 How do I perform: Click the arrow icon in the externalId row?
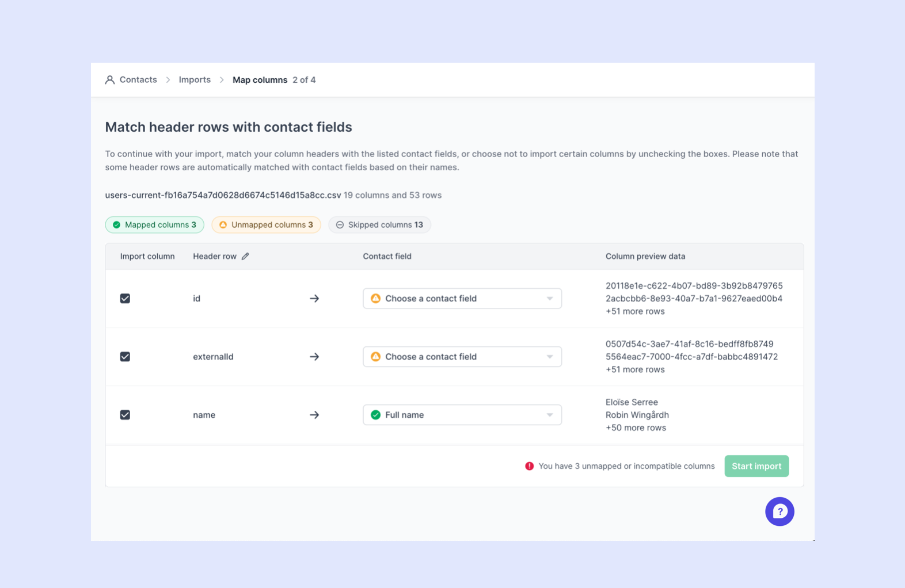pos(314,357)
